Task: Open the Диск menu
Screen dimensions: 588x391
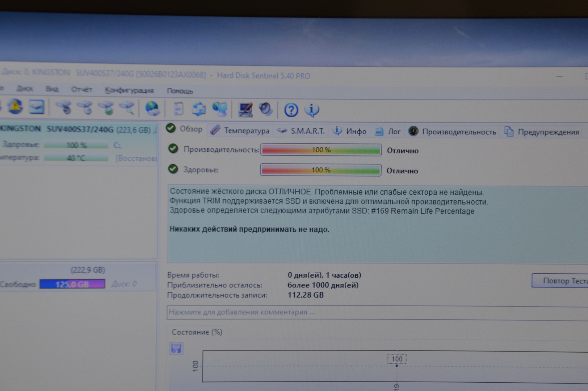Action: click(x=25, y=89)
